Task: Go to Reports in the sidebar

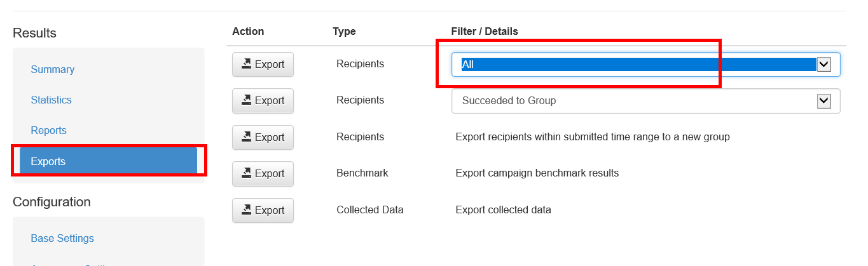Action: [48, 130]
